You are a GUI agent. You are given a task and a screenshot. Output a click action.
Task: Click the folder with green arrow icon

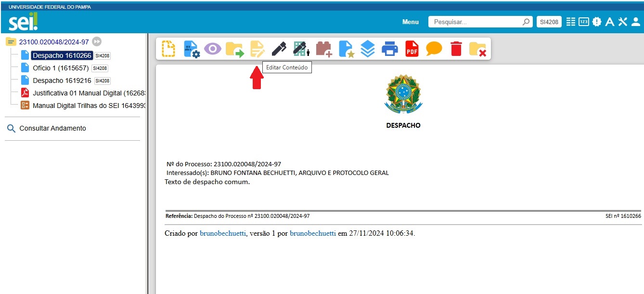tap(235, 49)
